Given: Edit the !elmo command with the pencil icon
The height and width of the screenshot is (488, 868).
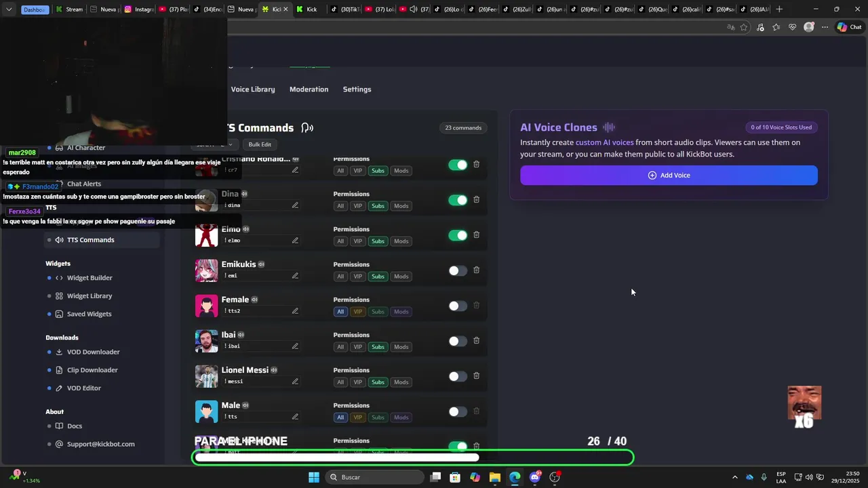Looking at the screenshot, I should pos(295,241).
